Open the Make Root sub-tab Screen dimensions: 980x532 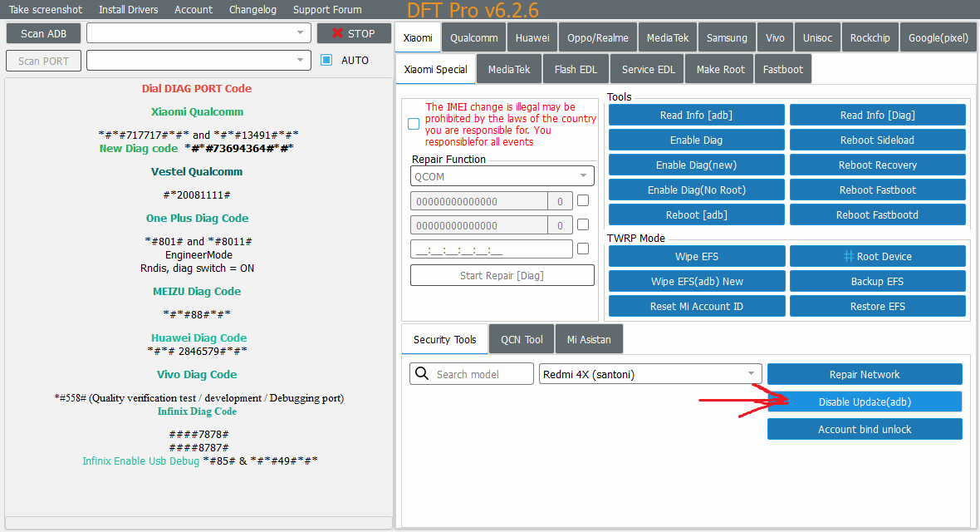tap(721, 69)
